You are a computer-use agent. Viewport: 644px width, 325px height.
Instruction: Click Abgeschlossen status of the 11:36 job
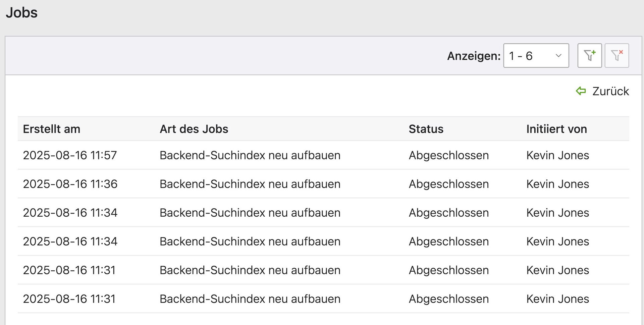point(448,184)
